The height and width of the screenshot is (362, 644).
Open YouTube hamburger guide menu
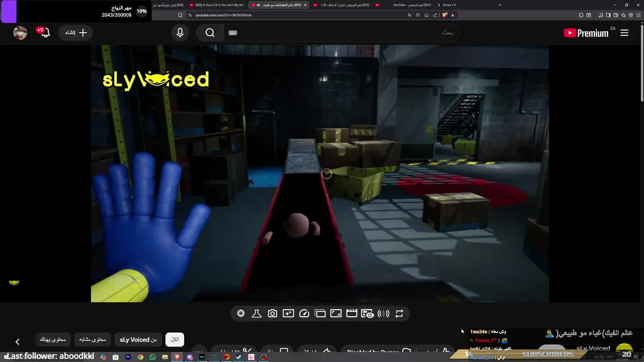point(624,33)
